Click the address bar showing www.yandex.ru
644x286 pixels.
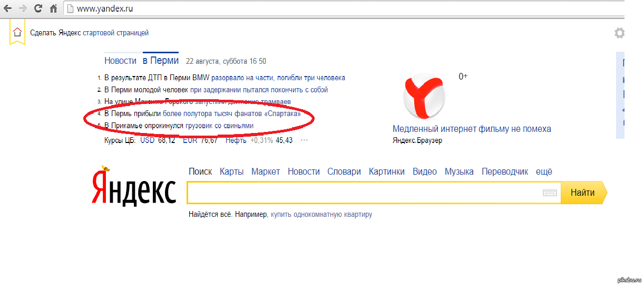pos(343,8)
